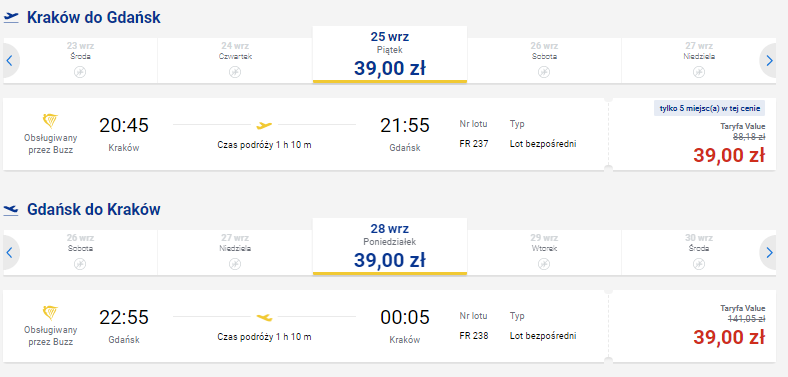Click the Ryanair harp logo on flight FR 237

tap(50, 121)
